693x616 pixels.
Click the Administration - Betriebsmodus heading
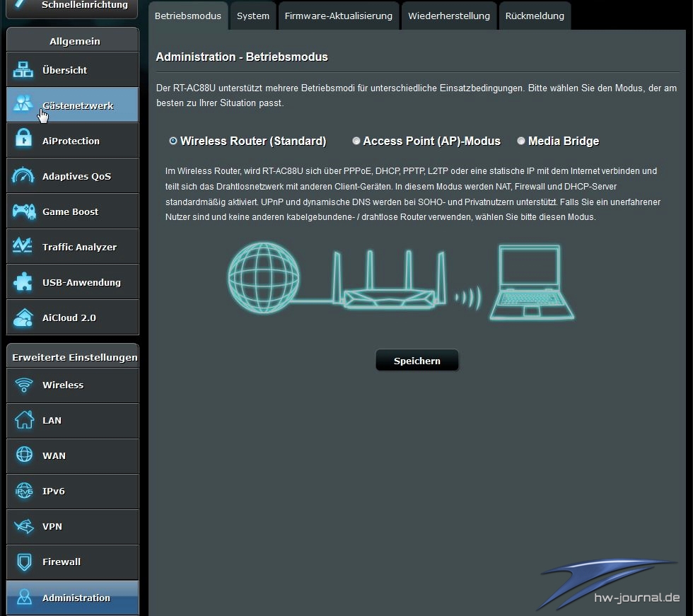242,57
